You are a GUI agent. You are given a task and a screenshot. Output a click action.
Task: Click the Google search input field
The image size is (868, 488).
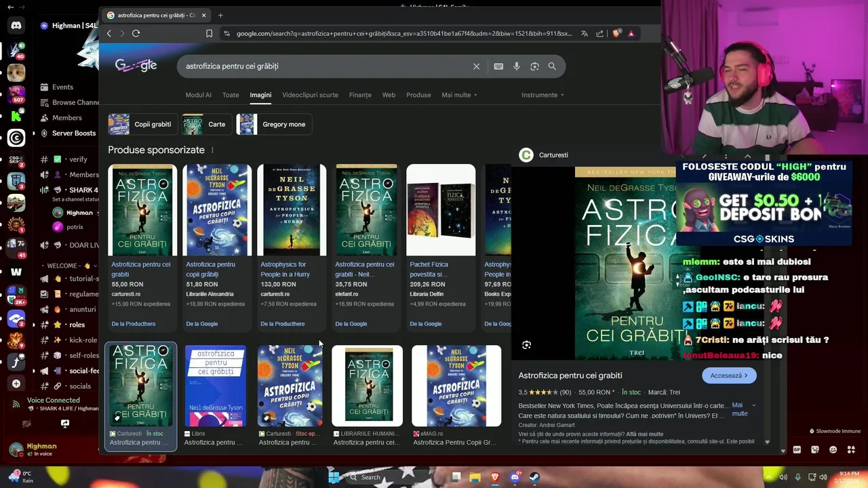[325, 66]
